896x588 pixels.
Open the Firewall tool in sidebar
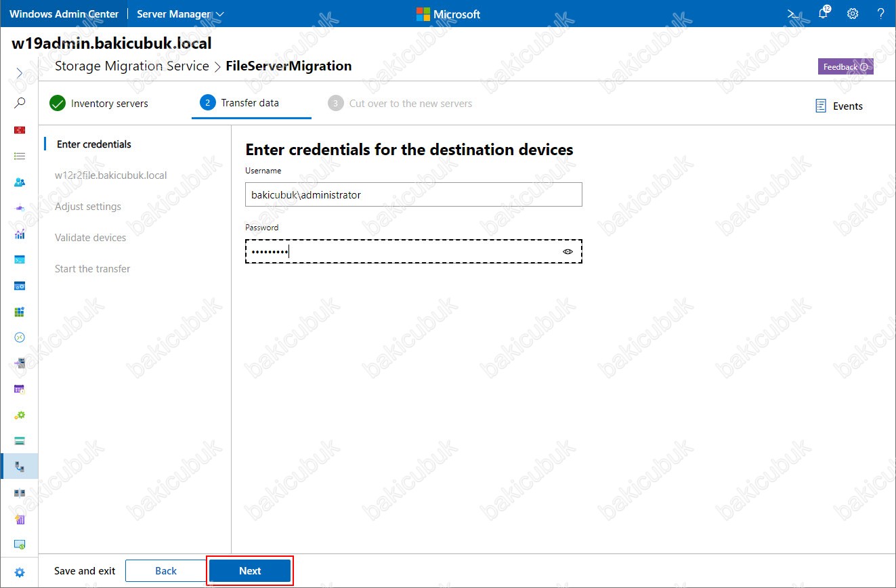point(20,130)
